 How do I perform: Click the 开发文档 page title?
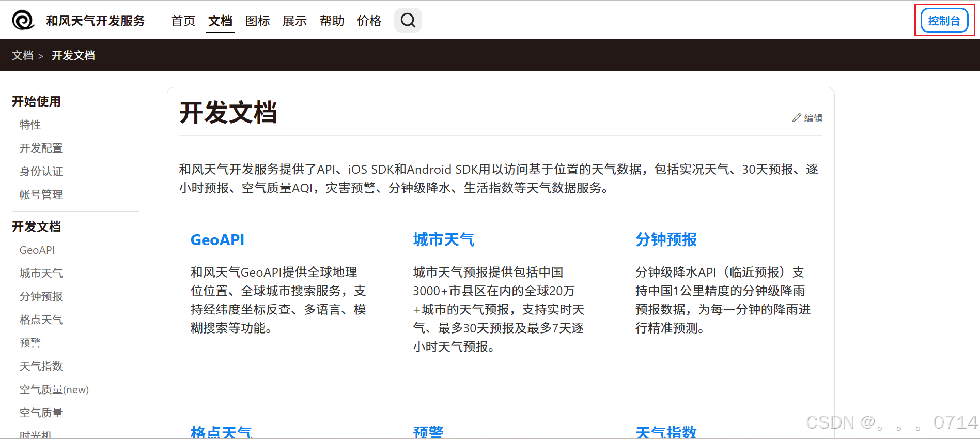point(228,112)
